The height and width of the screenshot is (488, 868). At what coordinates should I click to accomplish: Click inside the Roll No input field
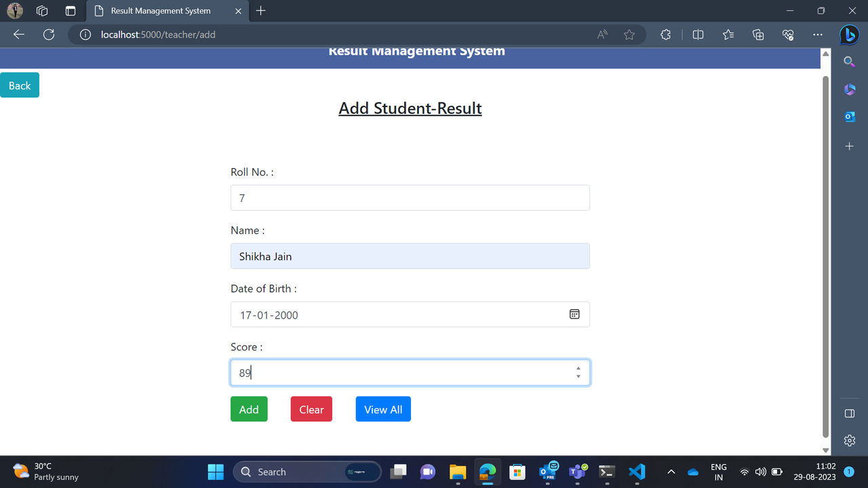[410, 197]
